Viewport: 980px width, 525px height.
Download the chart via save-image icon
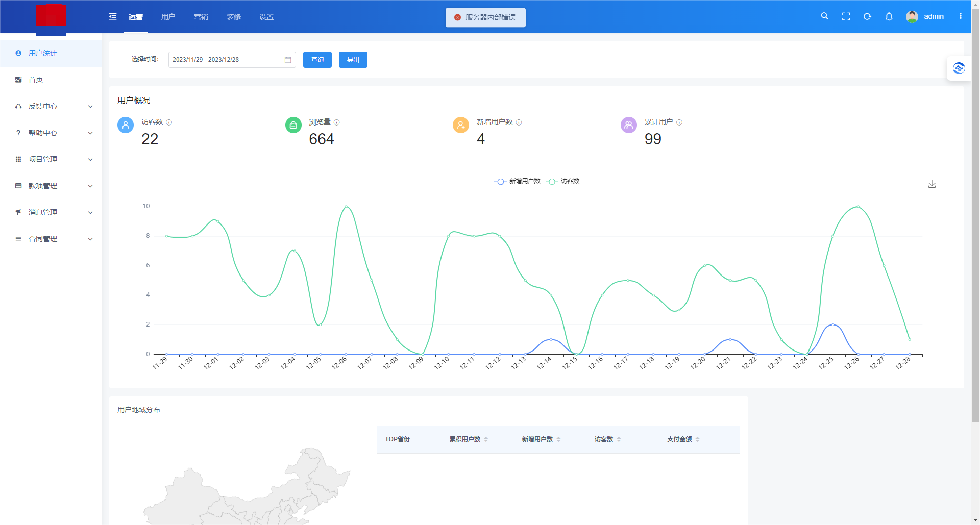pos(932,184)
